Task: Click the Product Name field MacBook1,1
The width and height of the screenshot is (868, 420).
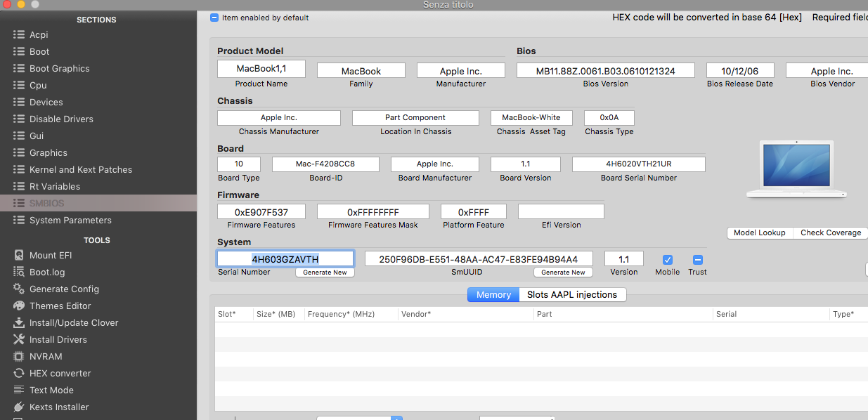Action: click(x=261, y=69)
